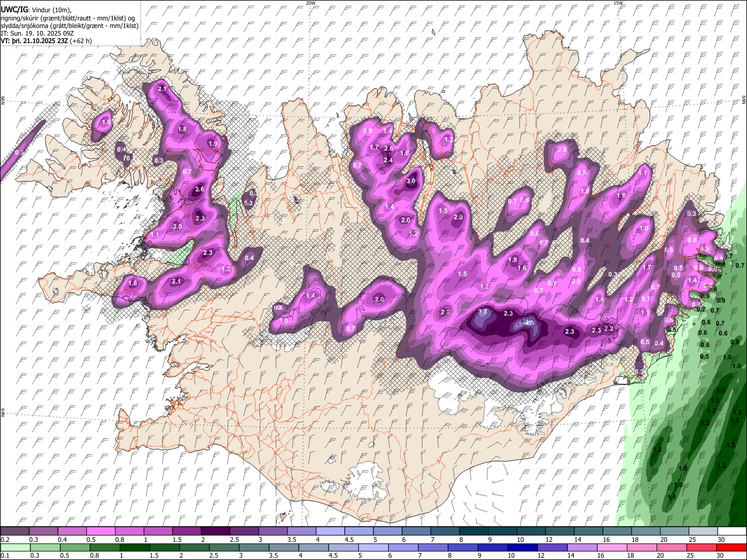The width and height of the screenshot is (747, 560).
Task: Pick upper legend swatch between 4 and 4.5
Action: (330, 531)
